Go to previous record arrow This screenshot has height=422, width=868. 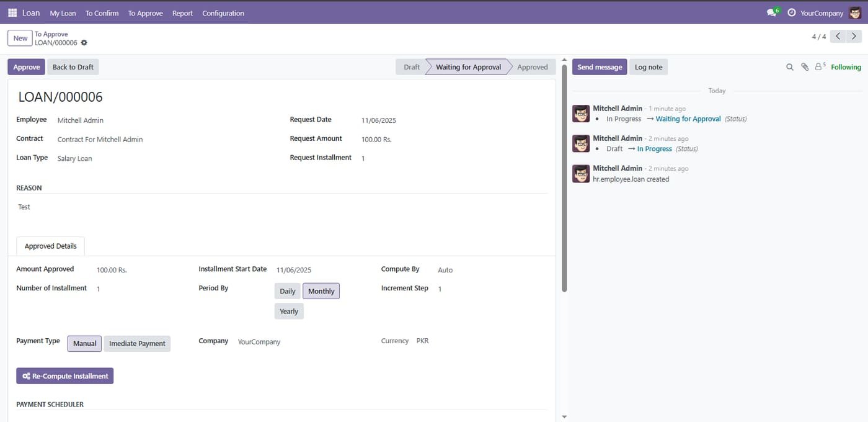pyautogui.click(x=838, y=37)
